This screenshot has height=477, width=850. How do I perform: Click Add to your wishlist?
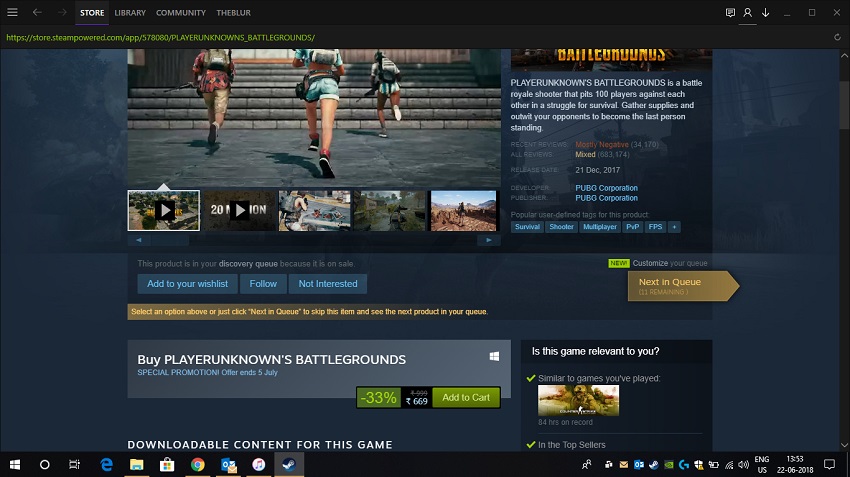coord(188,284)
